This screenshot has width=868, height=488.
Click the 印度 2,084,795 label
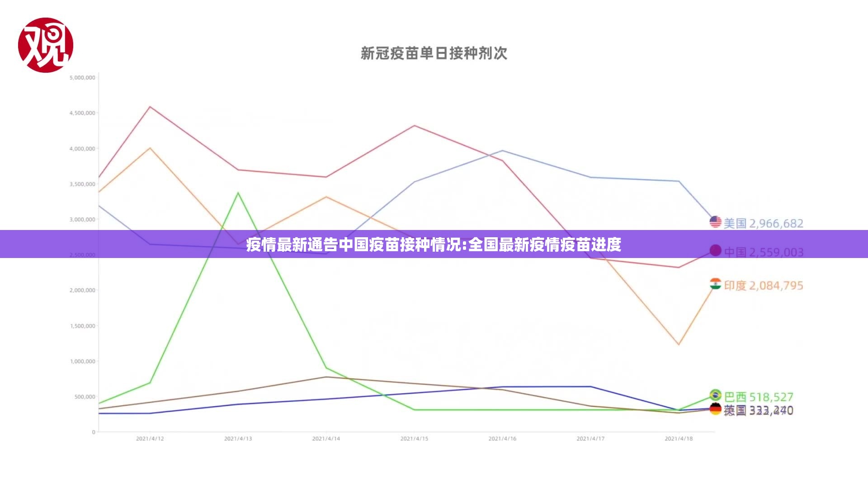tap(763, 286)
